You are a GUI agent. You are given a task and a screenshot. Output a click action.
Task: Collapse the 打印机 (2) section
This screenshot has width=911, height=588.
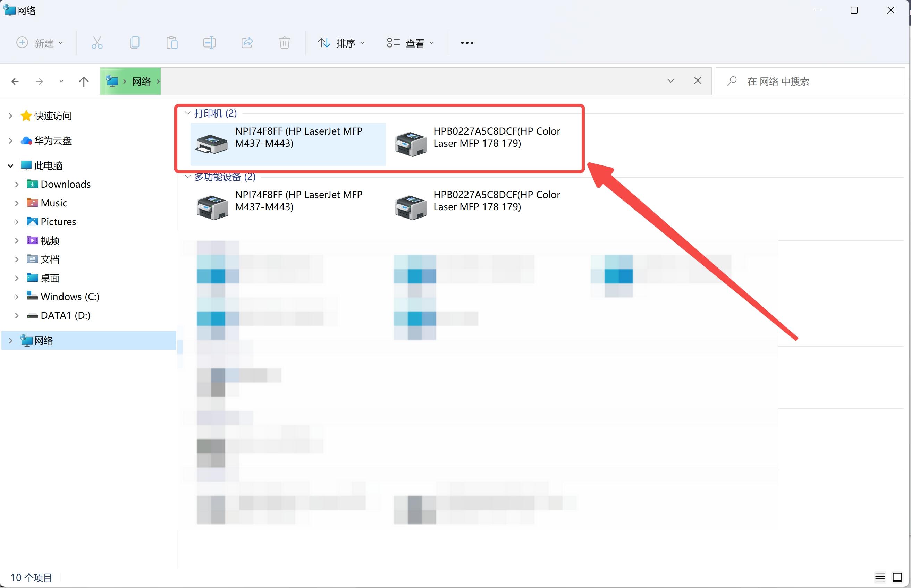pos(188,113)
